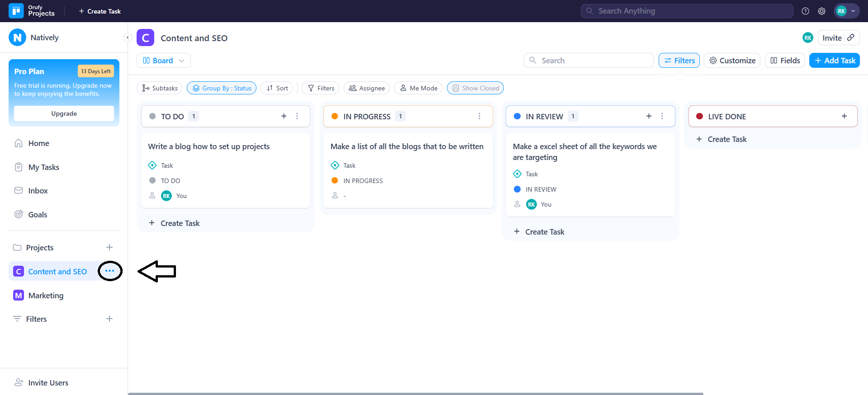Image resolution: width=868 pixels, height=395 pixels.
Task: Open the Marketing project
Action: point(46,296)
